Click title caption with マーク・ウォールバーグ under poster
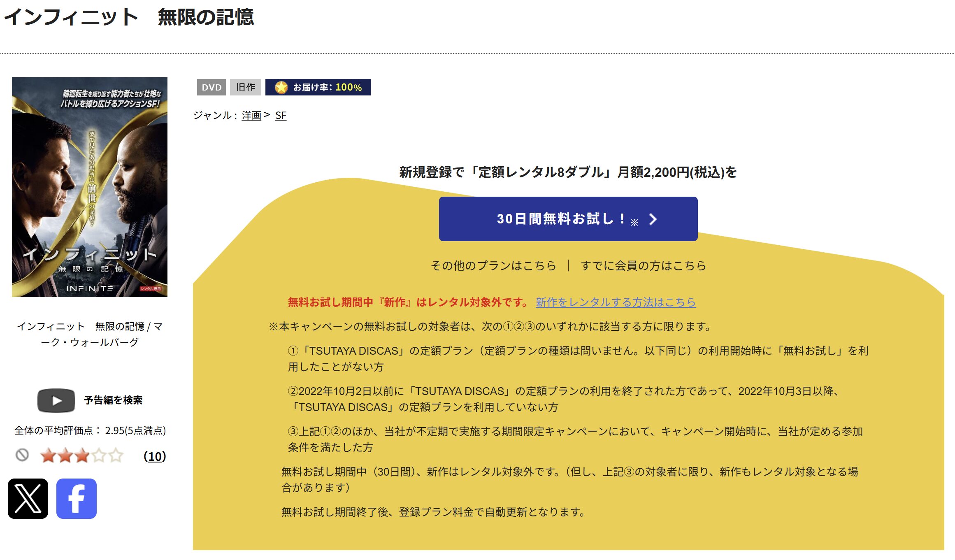Screen dimensions: 955x560 pyautogui.click(x=90, y=334)
